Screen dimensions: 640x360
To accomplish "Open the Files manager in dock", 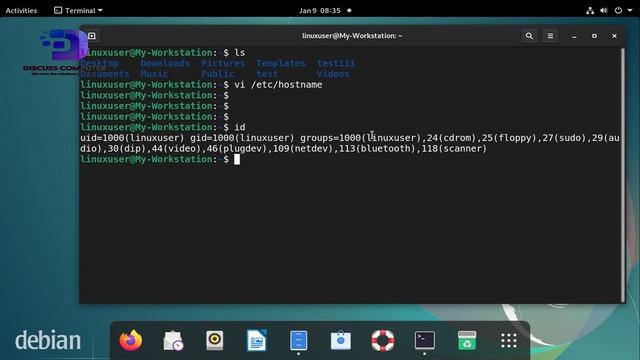I will tap(299, 340).
